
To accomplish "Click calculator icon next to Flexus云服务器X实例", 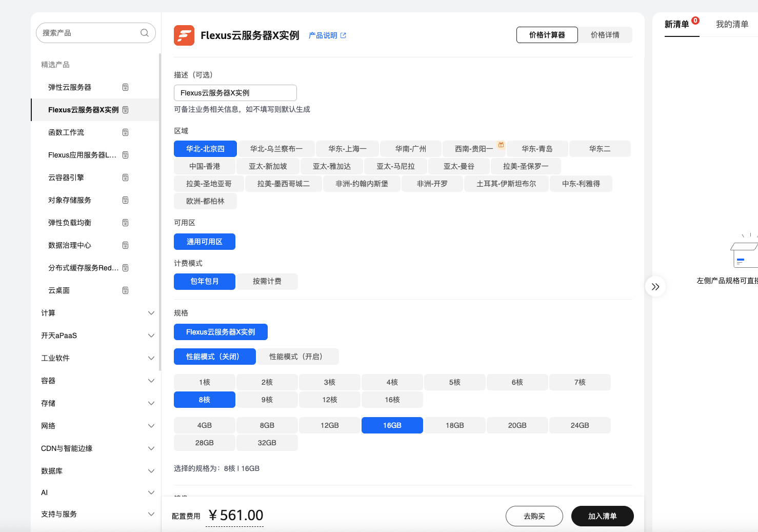I will 126,110.
